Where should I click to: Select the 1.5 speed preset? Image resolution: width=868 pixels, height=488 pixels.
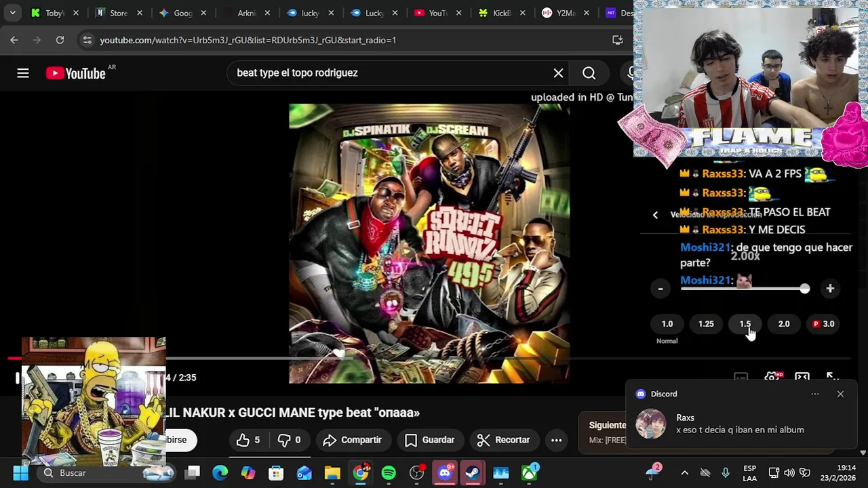tap(745, 324)
